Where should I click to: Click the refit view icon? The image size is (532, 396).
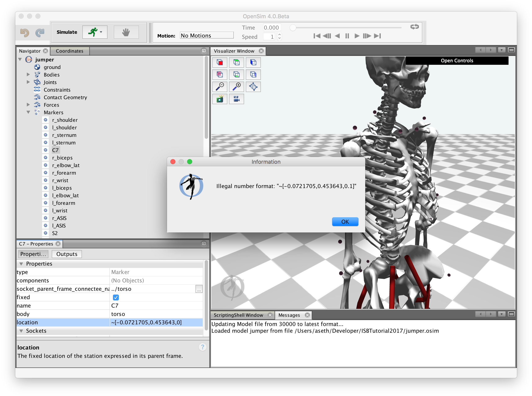[x=253, y=87]
